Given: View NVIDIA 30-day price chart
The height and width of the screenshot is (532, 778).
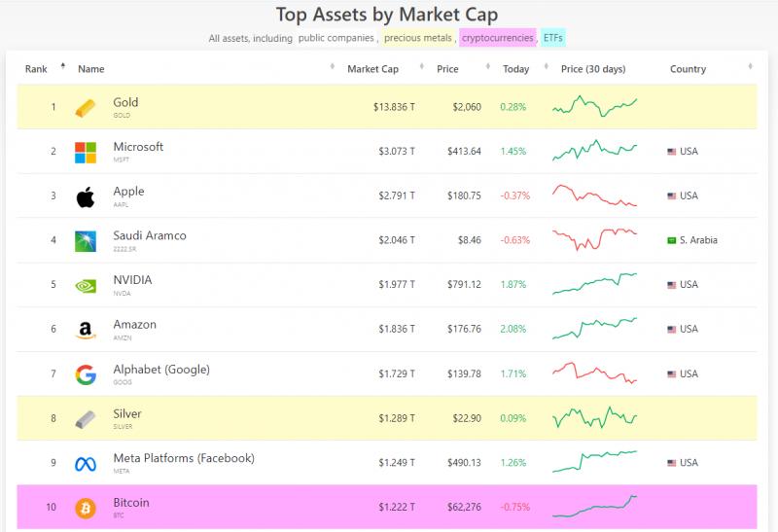Looking at the screenshot, I should click(x=594, y=283).
